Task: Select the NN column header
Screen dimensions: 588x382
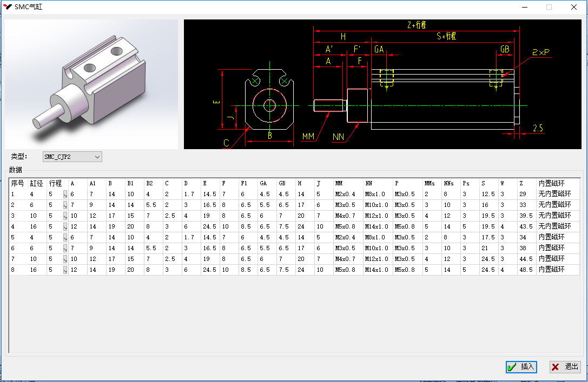Action: point(377,183)
